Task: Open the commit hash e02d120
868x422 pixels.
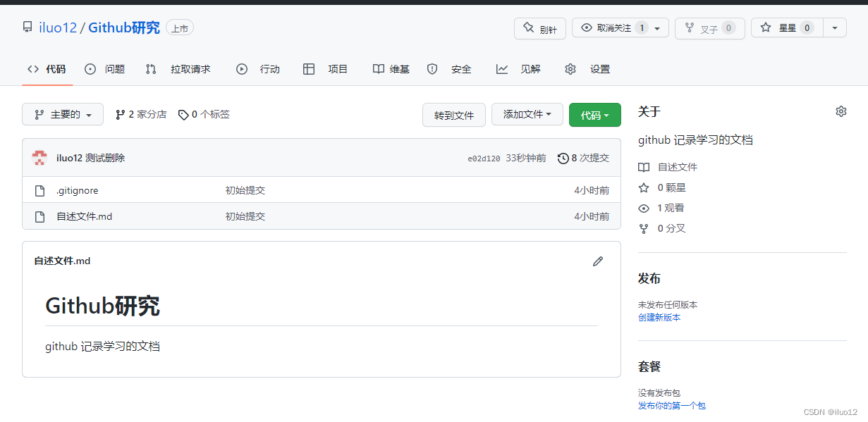Action: (x=484, y=159)
